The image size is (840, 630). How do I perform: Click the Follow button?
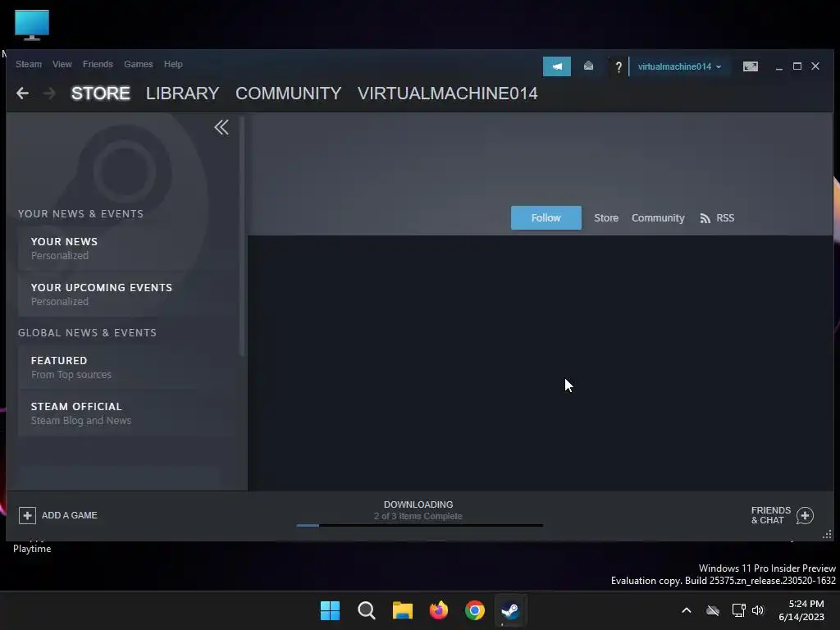(546, 218)
